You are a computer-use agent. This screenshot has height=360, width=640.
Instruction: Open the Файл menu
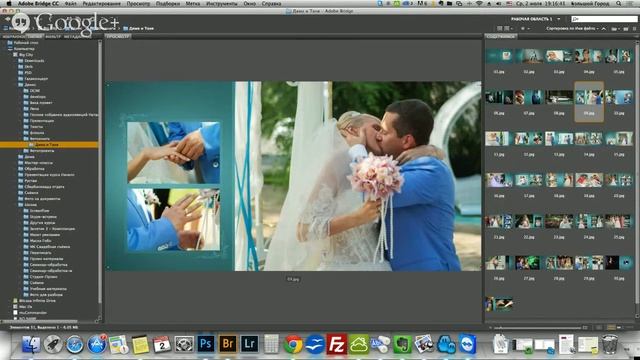71,3
